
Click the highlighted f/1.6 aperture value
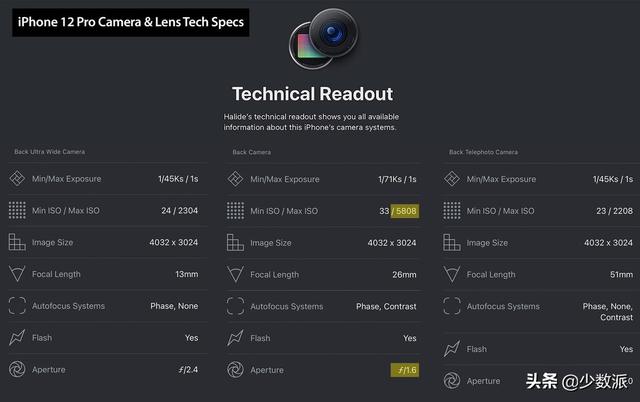[x=404, y=370]
